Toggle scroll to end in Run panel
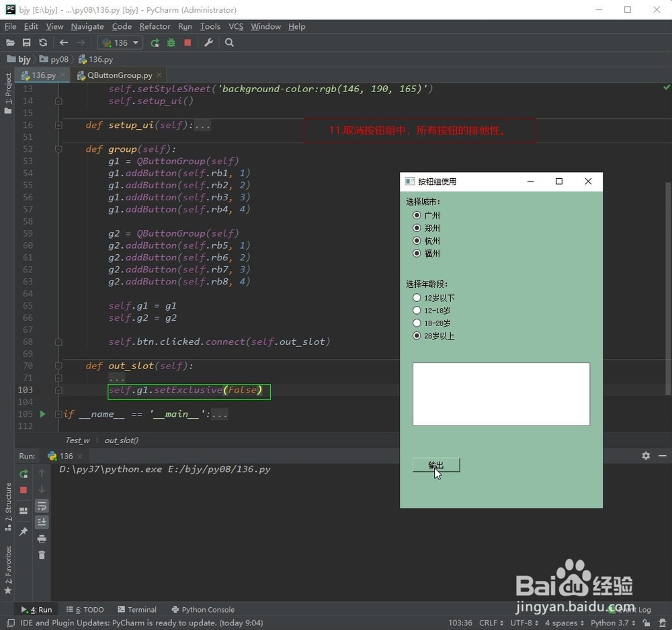Screen dimensions: 672x630 click(42, 522)
